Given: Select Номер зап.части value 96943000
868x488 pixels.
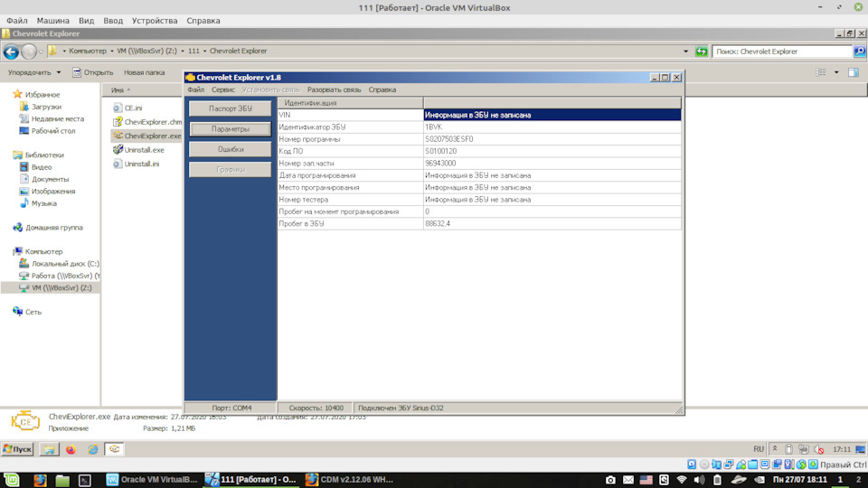Looking at the screenshot, I should click(x=552, y=164).
